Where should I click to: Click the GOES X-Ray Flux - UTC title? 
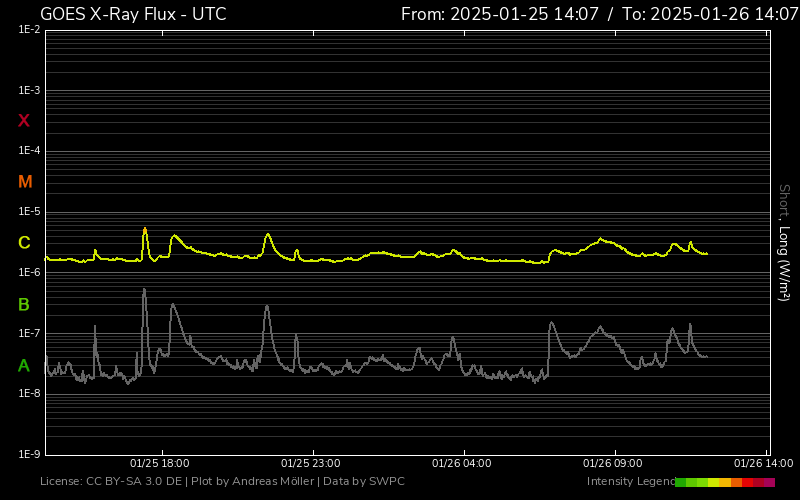[133, 14]
